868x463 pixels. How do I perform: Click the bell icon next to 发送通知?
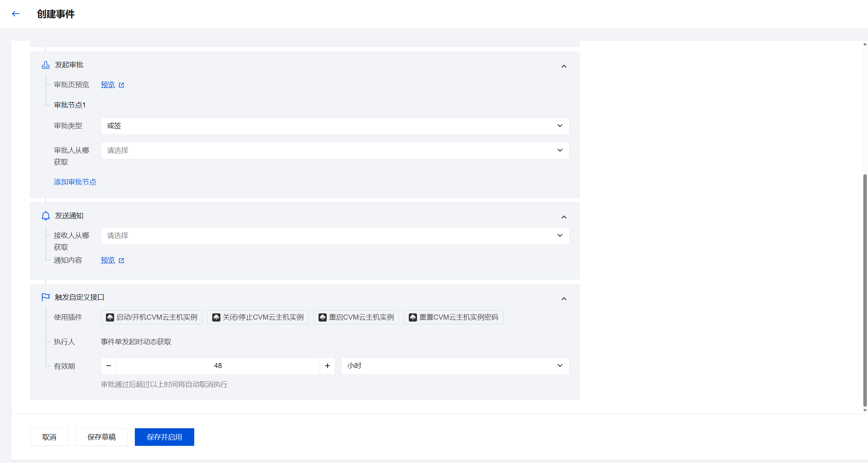click(46, 216)
